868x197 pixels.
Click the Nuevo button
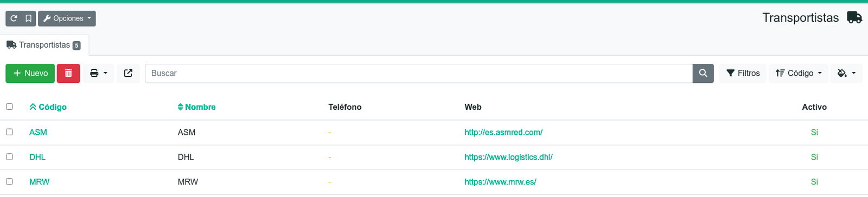tap(30, 73)
